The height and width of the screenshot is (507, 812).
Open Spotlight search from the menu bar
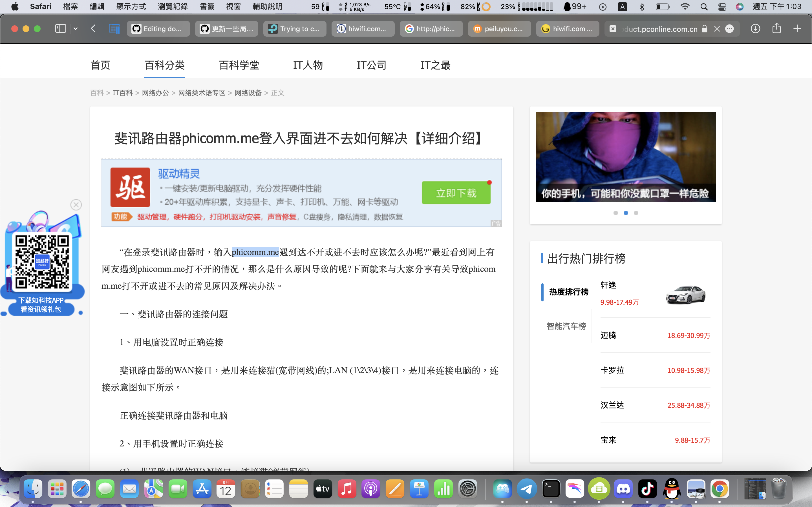click(x=704, y=6)
